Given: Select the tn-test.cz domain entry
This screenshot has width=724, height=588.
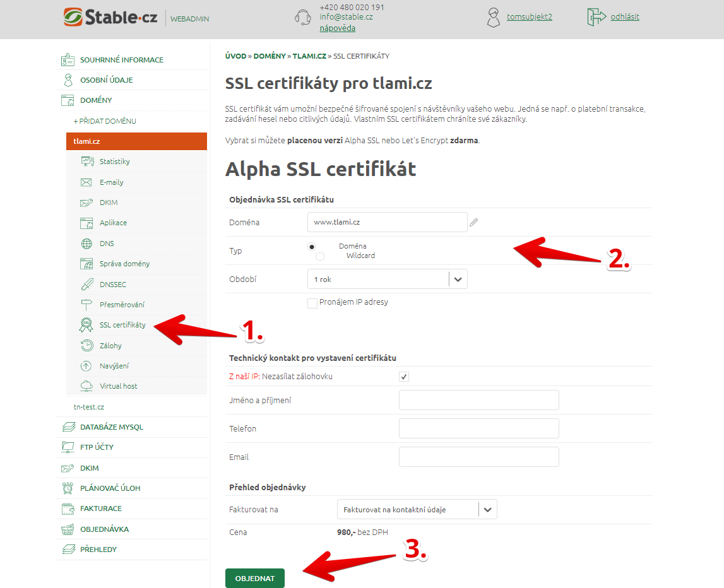Looking at the screenshot, I should coord(88,407).
